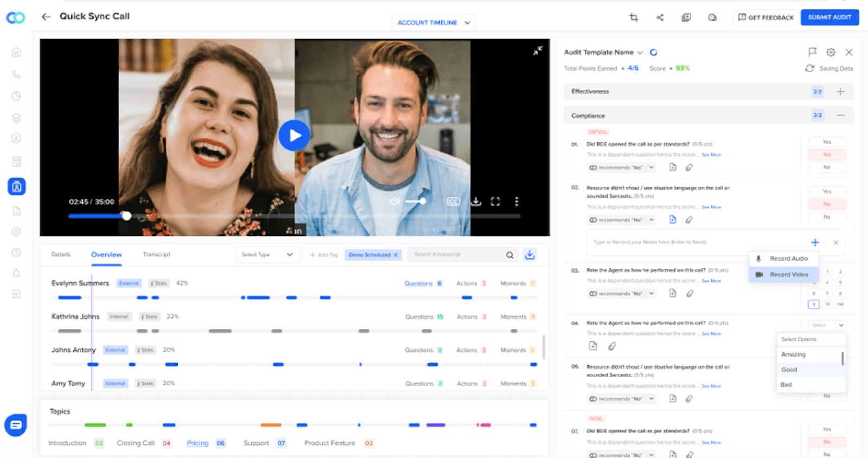Collapse the video using the shrink arrows icon
The image size is (868, 458).
pos(538,50)
